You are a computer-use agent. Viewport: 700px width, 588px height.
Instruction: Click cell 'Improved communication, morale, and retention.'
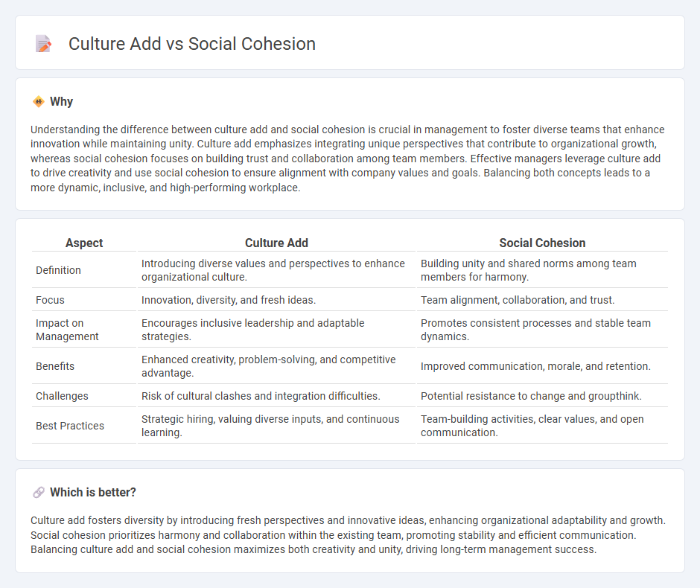(x=542, y=366)
